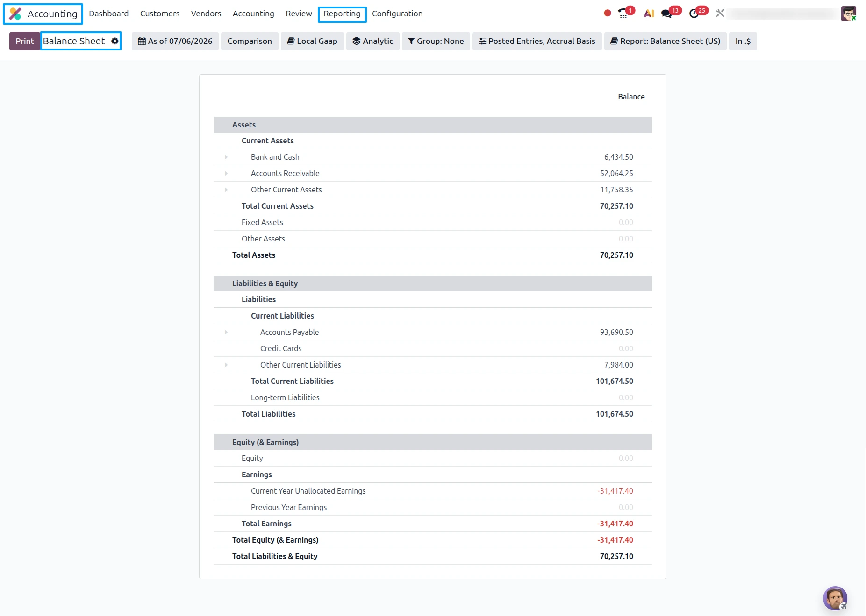Expand the Other Current Liabilities row

click(226, 365)
